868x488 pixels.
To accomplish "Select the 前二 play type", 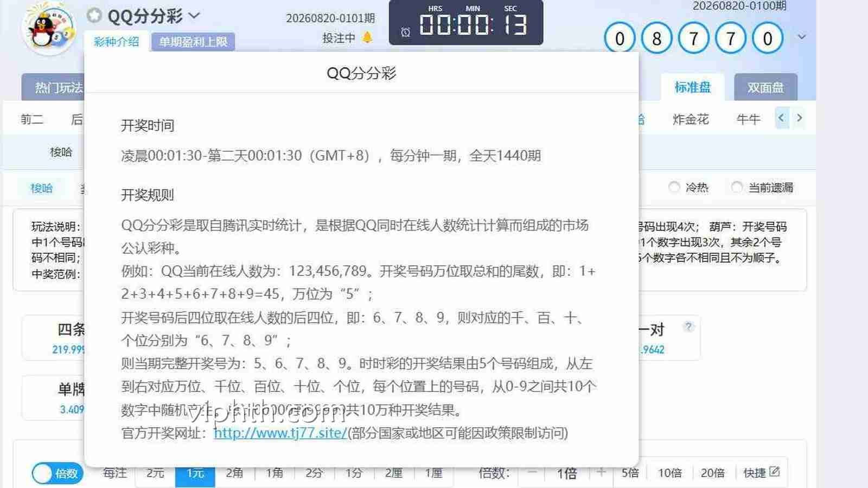I will point(32,119).
